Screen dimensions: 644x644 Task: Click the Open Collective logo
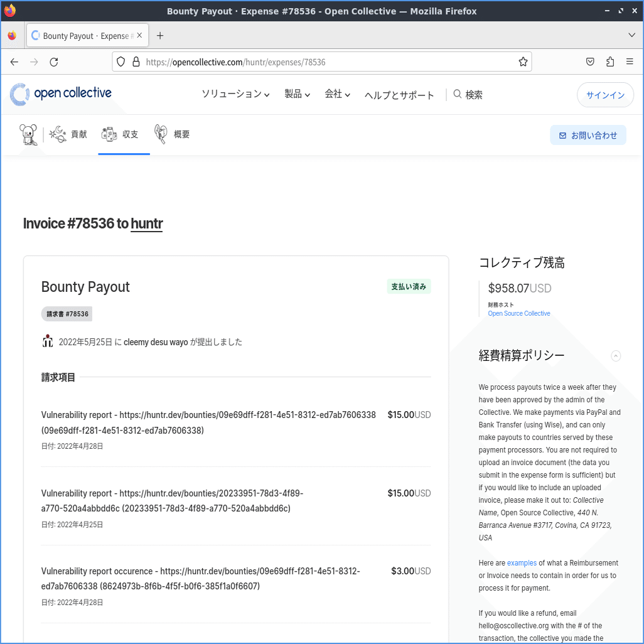click(x=61, y=94)
